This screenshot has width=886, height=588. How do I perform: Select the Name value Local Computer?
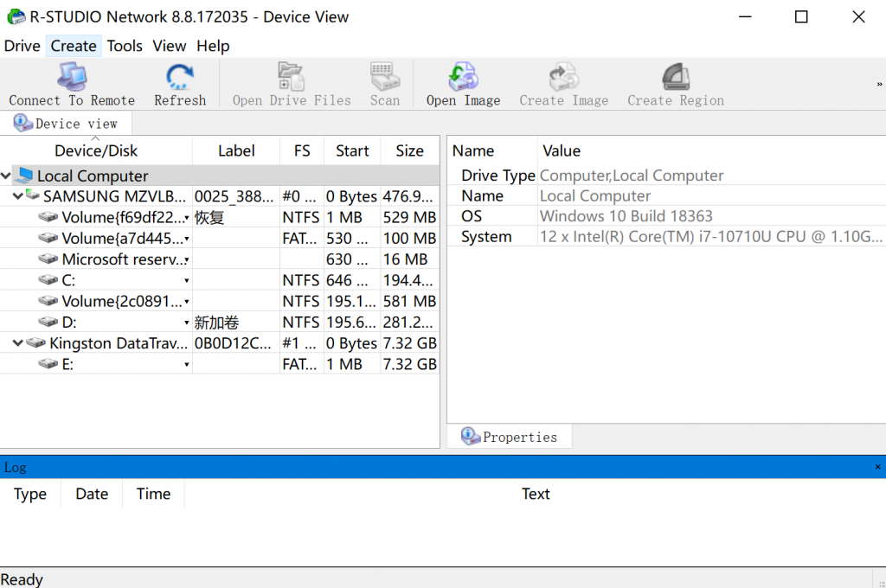click(x=595, y=195)
